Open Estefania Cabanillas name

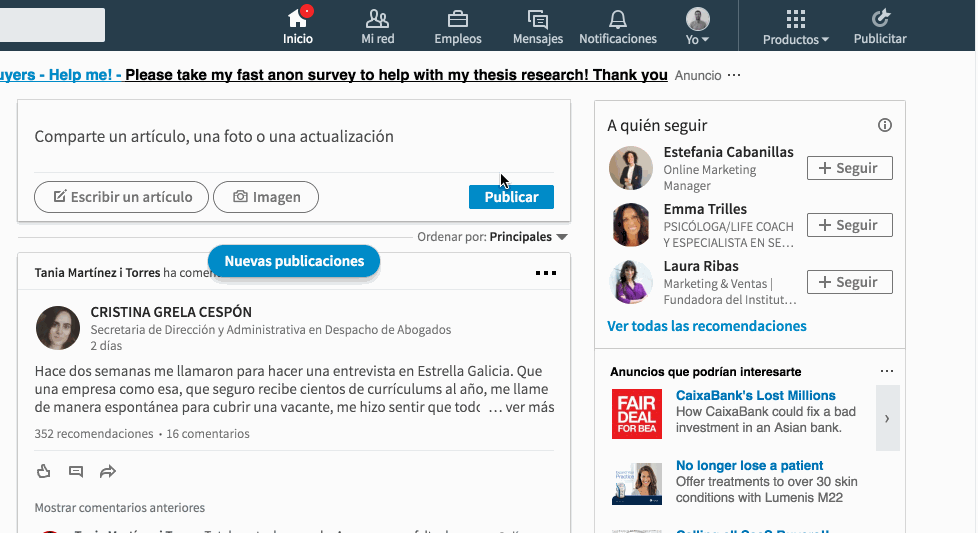[x=729, y=152]
